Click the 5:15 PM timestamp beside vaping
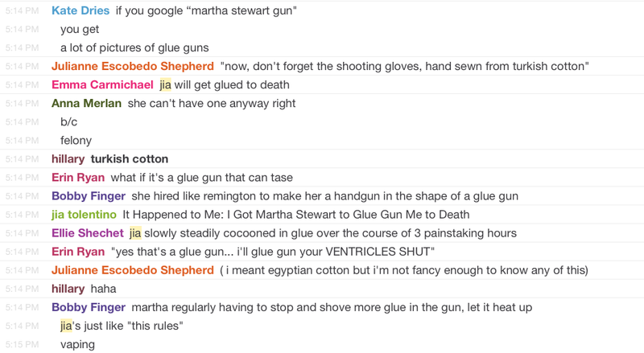Screen dimensions: 644x353 23,344
